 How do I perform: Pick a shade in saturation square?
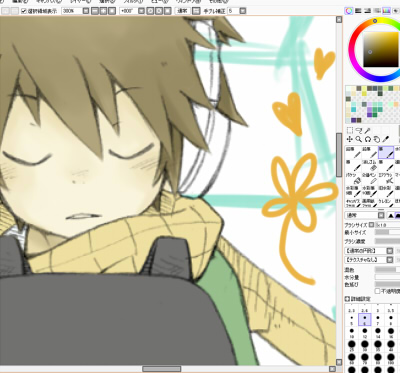pyautogui.click(x=381, y=49)
